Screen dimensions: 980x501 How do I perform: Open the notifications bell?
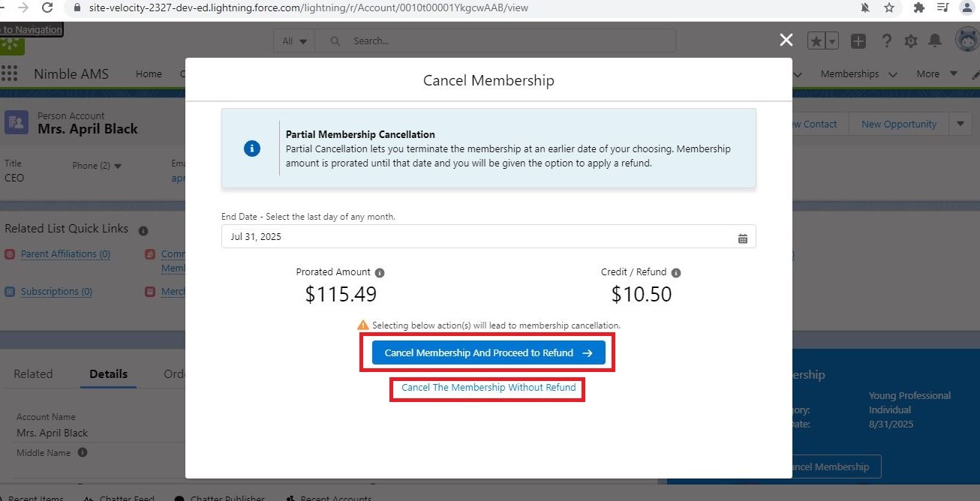click(x=935, y=41)
